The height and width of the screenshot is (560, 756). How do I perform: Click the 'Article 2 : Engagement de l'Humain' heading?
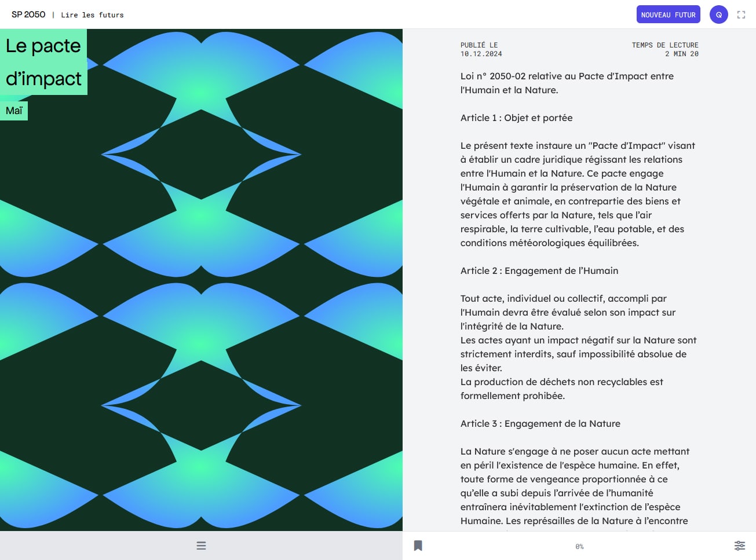[x=539, y=270]
